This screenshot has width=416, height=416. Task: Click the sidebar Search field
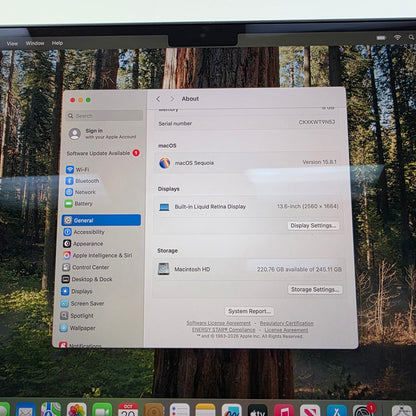[104, 116]
